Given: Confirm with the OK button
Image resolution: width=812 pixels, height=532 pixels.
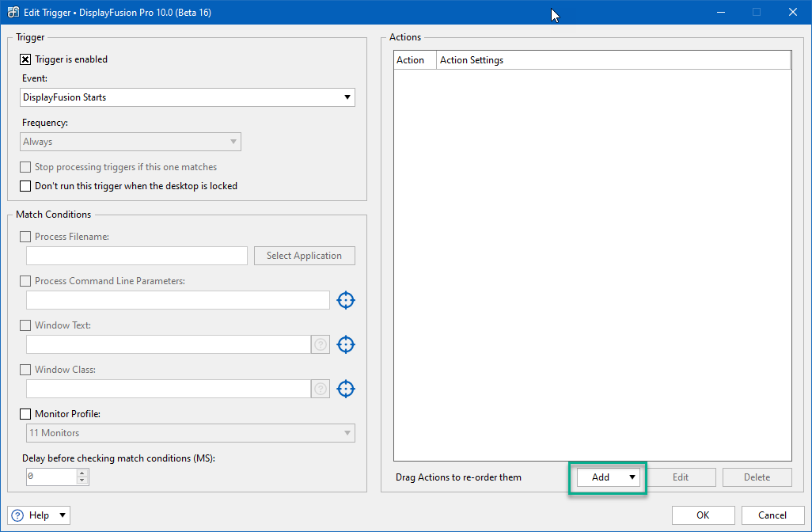Looking at the screenshot, I should pos(704,515).
